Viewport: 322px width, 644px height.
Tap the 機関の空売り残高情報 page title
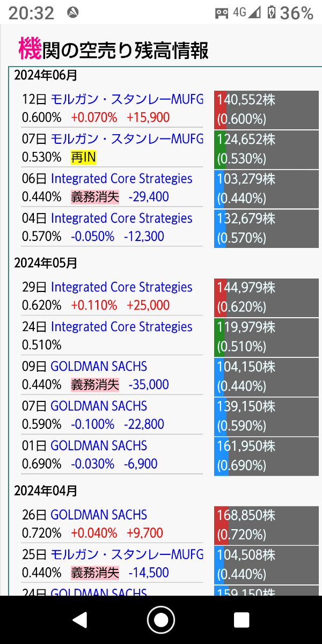pyautogui.click(x=113, y=50)
